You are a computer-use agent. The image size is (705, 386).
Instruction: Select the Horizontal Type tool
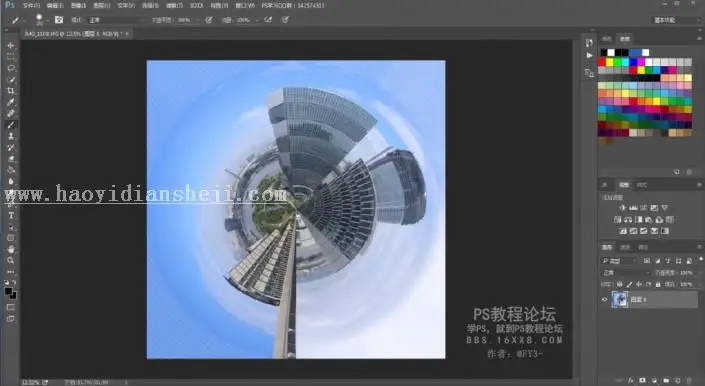tap(11, 215)
